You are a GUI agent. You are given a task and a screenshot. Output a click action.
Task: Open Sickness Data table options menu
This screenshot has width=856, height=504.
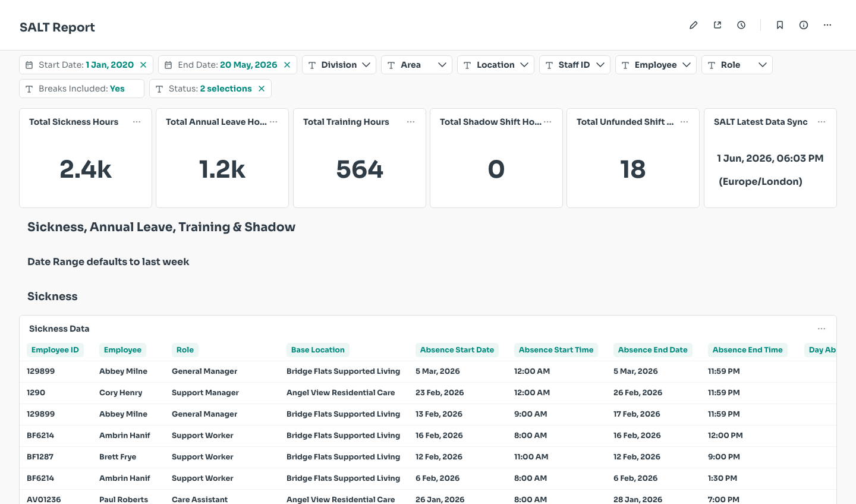point(822,329)
